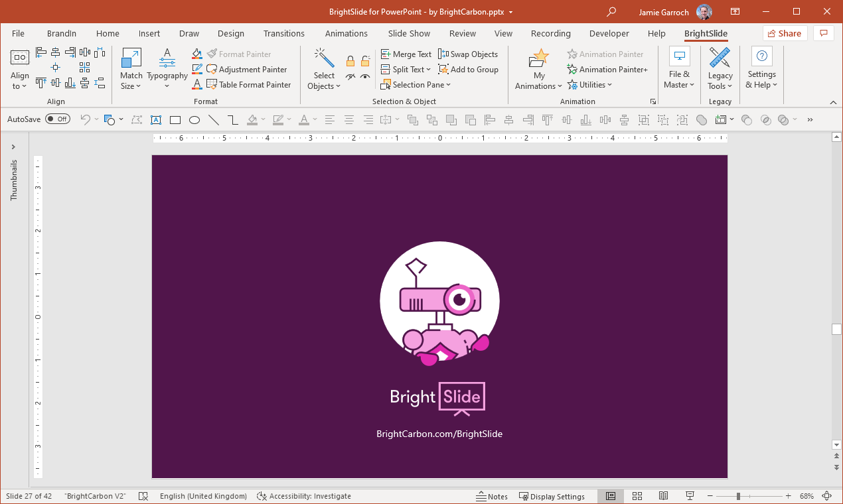Click the Split Text tool
The width and height of the screenshot is (843, 504).
coord(406,69)
